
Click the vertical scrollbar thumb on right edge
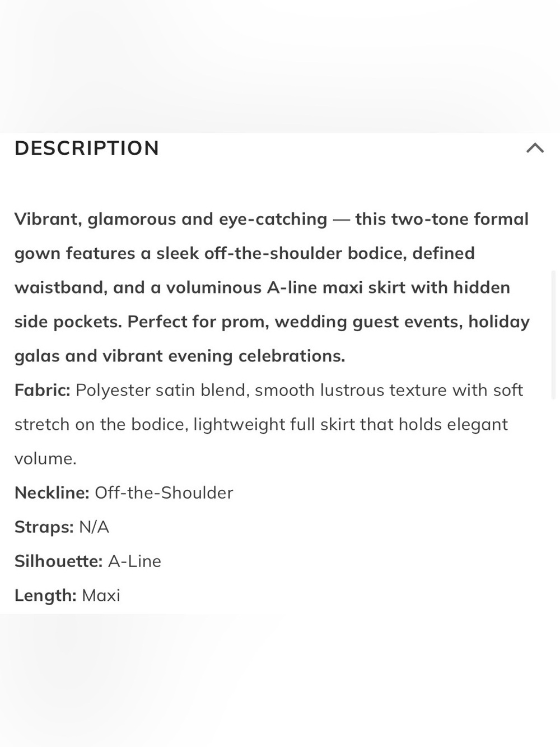(x=553, y=335)
